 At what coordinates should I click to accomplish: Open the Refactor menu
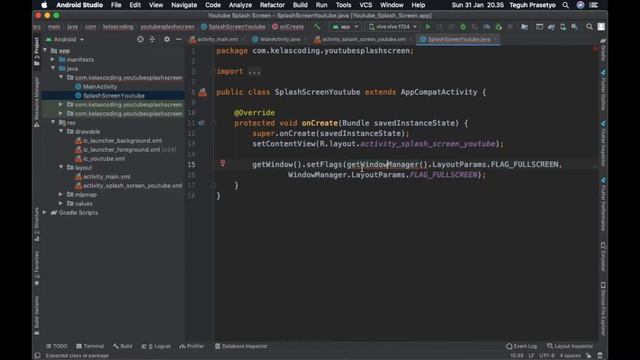click(x=272, y=5)
